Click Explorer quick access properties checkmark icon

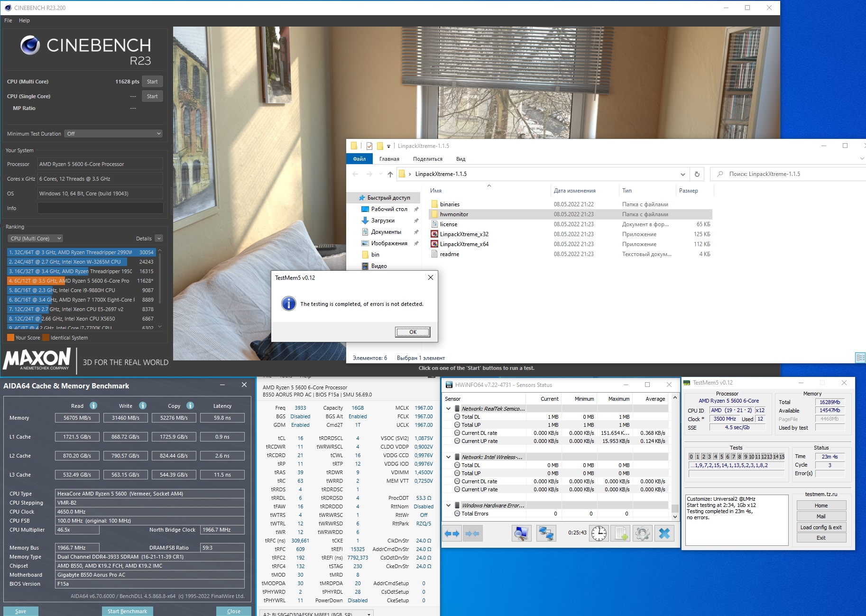click(369, 146)
